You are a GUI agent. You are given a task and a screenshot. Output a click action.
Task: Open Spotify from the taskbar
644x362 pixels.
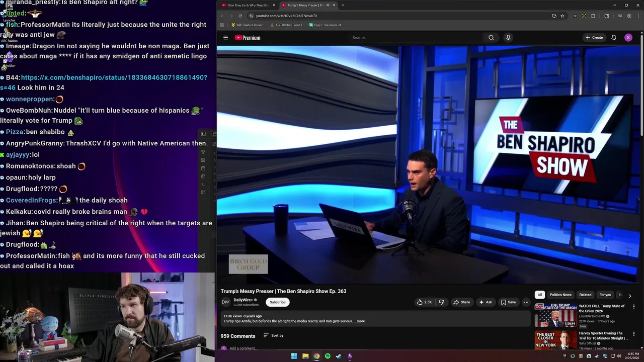click(x=328, y=356)
